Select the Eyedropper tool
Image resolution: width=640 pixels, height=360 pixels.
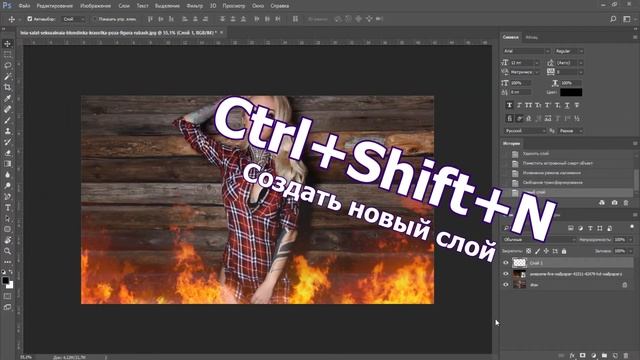click(7, 98)
